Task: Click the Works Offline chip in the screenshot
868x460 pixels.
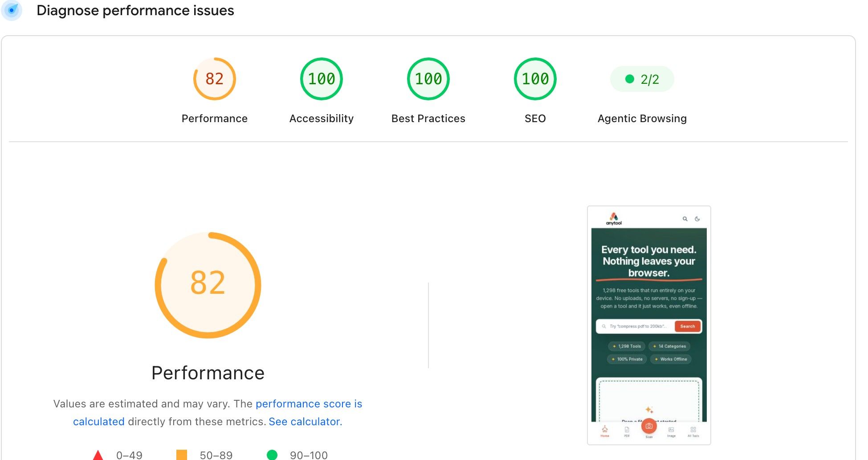Action: (x=671, y=359)
